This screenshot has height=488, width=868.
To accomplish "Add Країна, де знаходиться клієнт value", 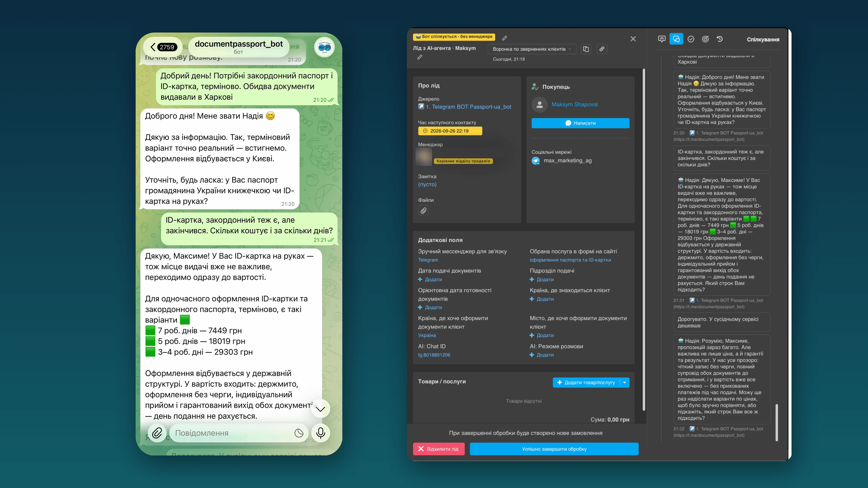I will coord(541,299).
